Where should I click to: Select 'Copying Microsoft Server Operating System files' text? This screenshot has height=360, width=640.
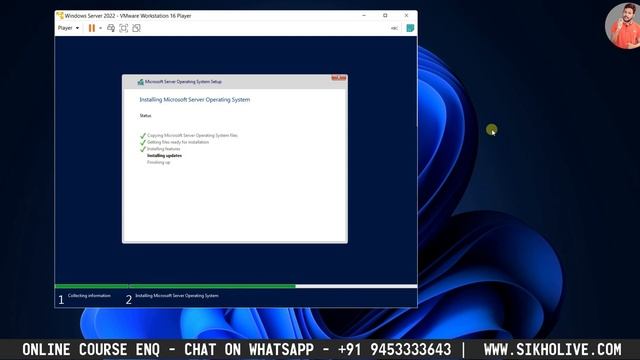pos(192,136)
